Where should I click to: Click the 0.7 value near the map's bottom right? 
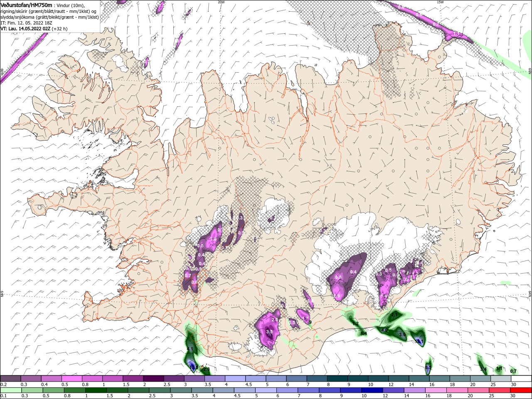[x=513, y=371]
